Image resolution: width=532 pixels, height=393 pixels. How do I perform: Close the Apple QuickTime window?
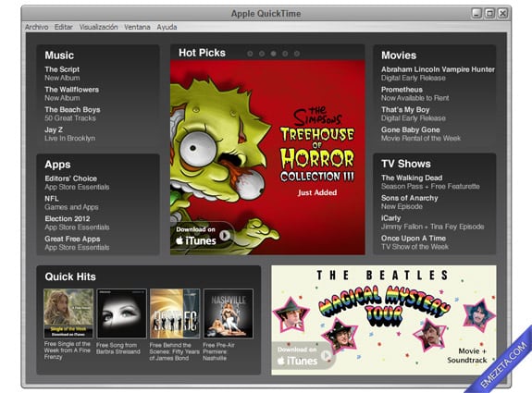tap(502, 13)
